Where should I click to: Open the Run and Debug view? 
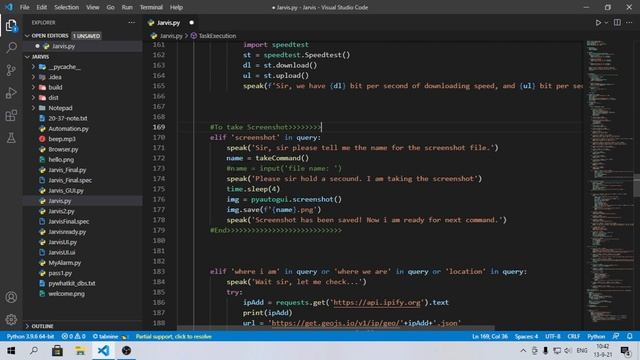pyautogui.click(x=11, y=93)
